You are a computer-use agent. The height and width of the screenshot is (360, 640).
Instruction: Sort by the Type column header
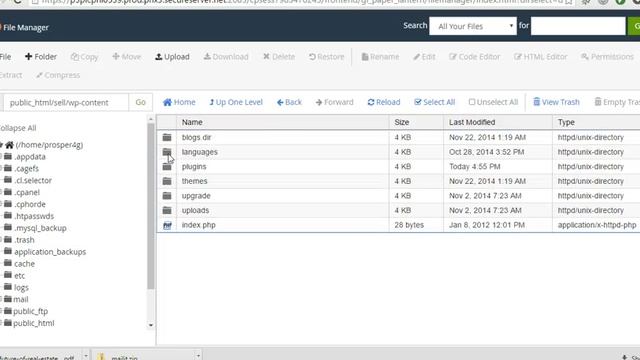(596, 122)
